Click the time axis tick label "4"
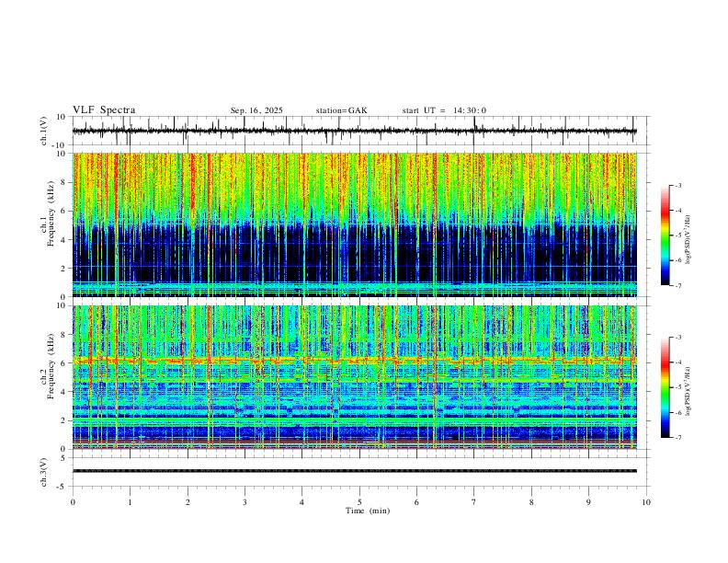The image size is (728, 563). tap(301, 502)
